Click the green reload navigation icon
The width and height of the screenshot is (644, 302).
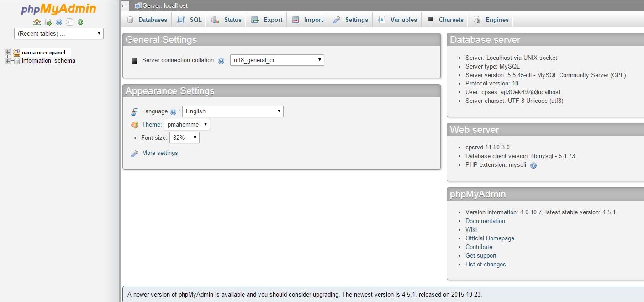[x=80, y=22]
